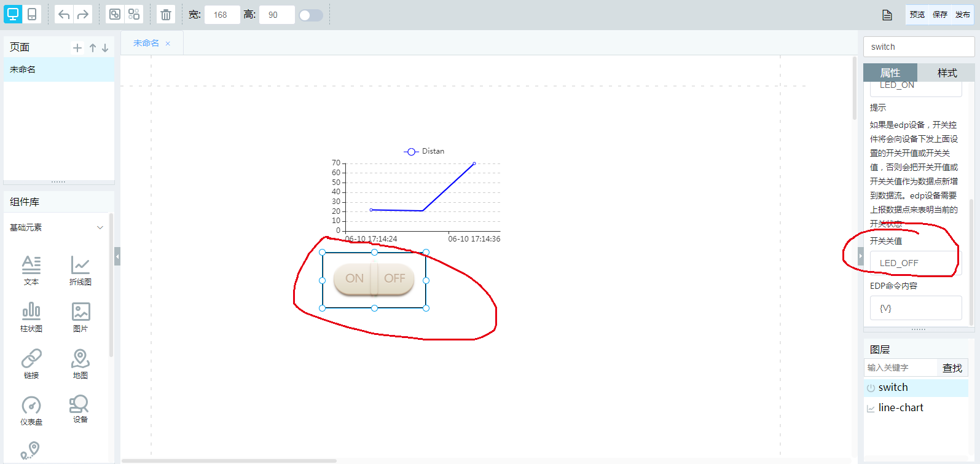Switch to mobile view mode icon

point(32,14)
